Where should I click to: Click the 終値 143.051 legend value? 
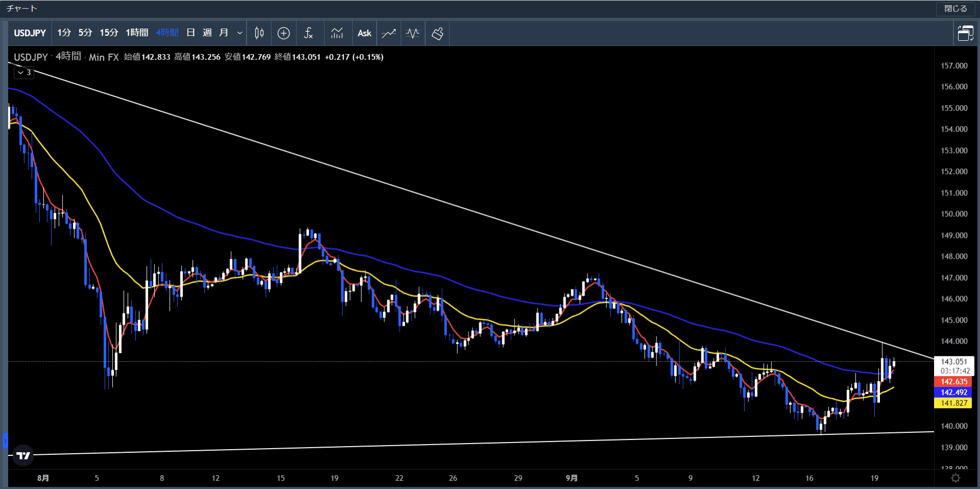pyautogui.click(x=298, y=57)
